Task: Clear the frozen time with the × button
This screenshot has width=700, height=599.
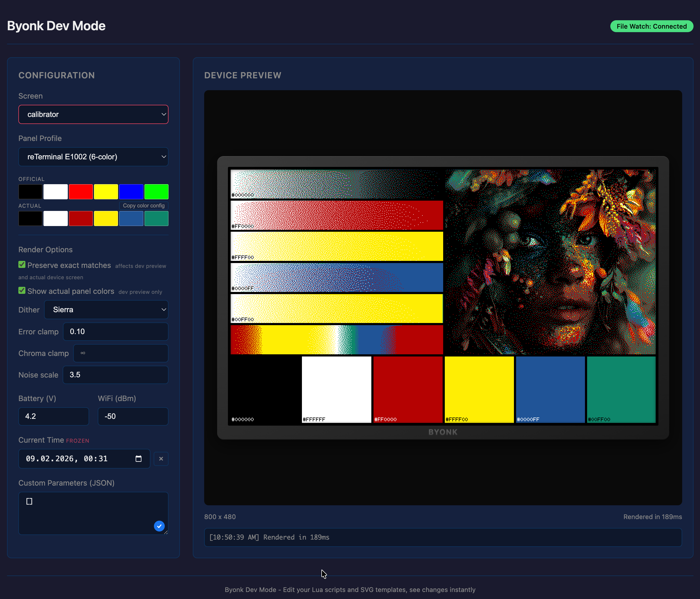Action: (x=161, y=459)
